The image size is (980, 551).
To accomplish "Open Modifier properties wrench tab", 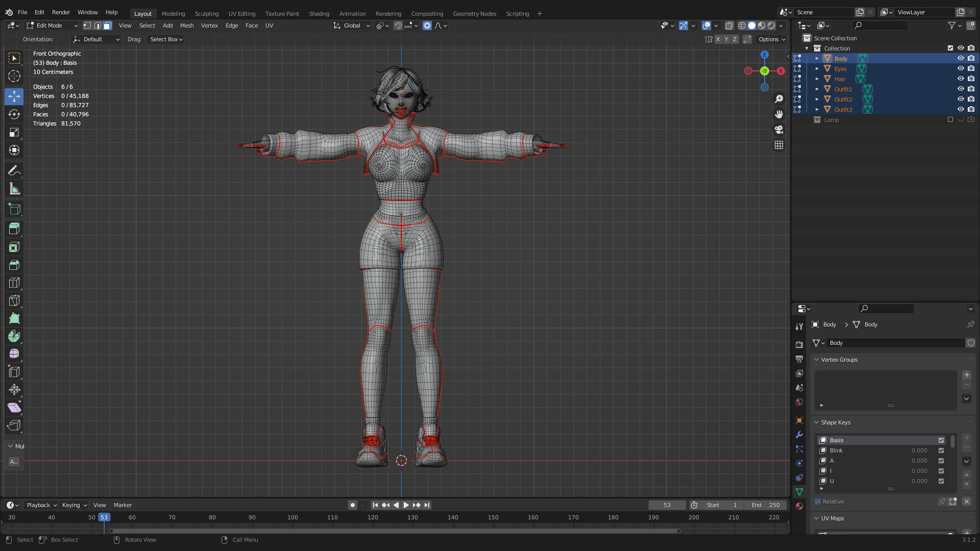I will 799,435.
